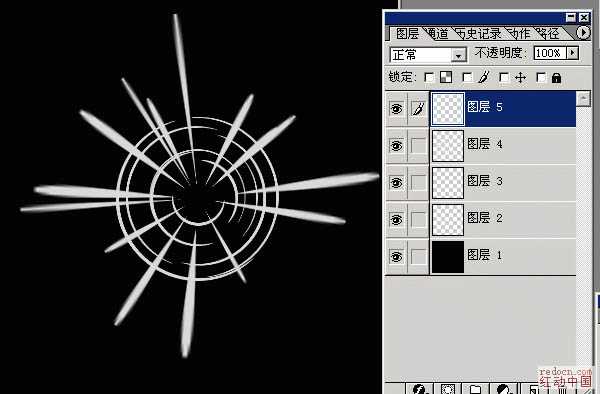
Task: Enable the lock image pixels checkbox
Action: pyautogui.click(x=467, y=78)
